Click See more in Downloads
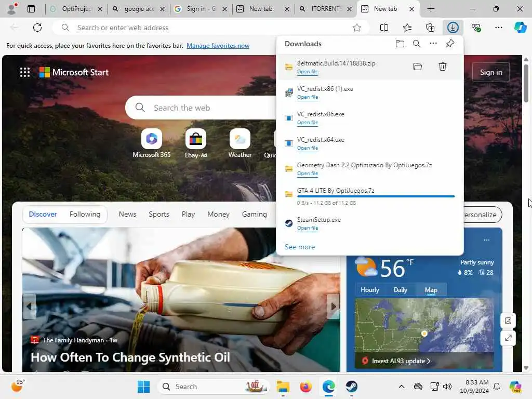The height and width of the screenshot is (399, 532). tap(300, 247)
